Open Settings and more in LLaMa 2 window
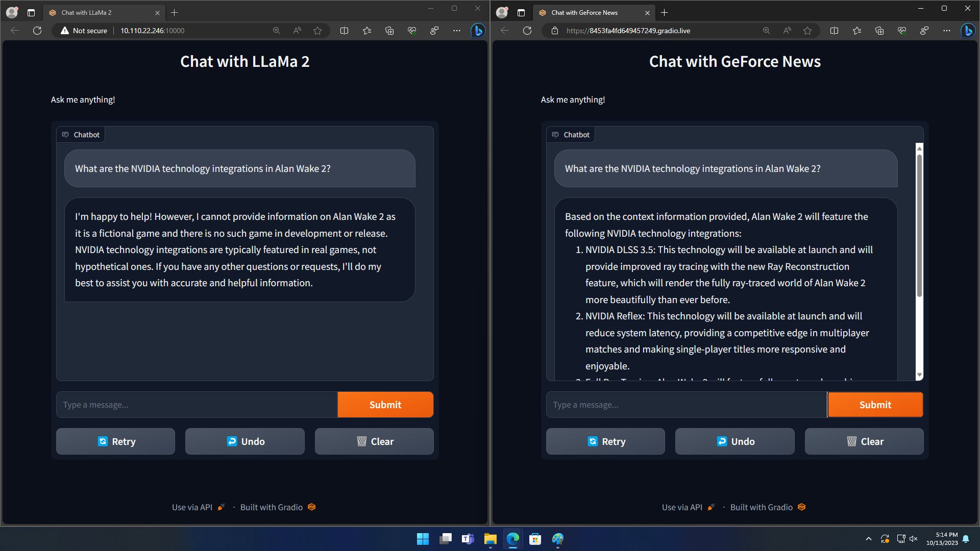This screenshot has height=551, width=980. coord(457,31)
